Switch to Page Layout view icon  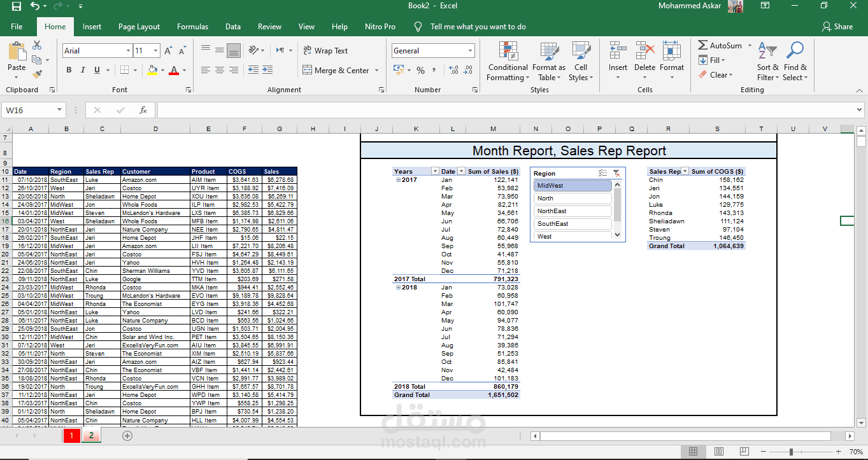[x=718, y=452]
